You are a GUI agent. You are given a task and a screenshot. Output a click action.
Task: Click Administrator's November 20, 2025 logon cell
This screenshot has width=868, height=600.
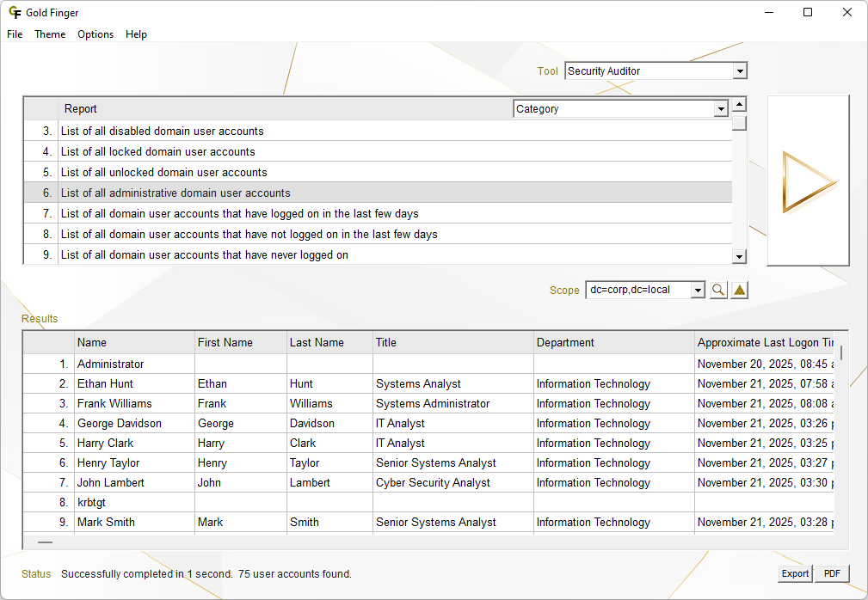(x=765, y=364)
